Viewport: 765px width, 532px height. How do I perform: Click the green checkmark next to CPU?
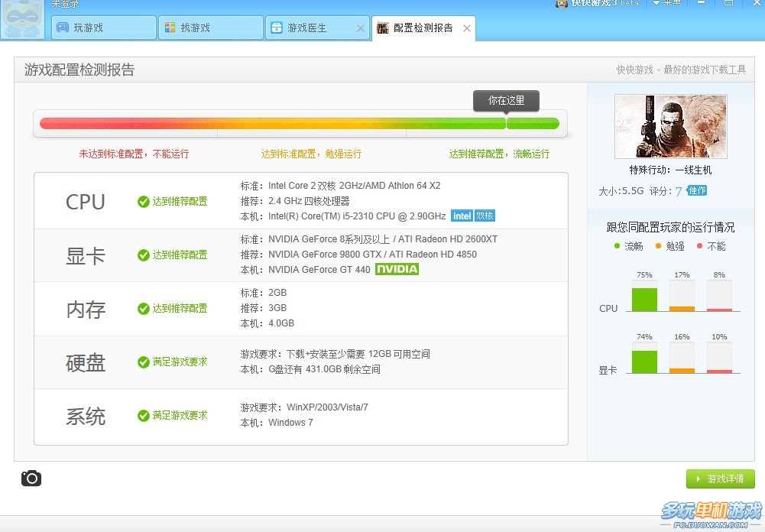coord(144,202)
